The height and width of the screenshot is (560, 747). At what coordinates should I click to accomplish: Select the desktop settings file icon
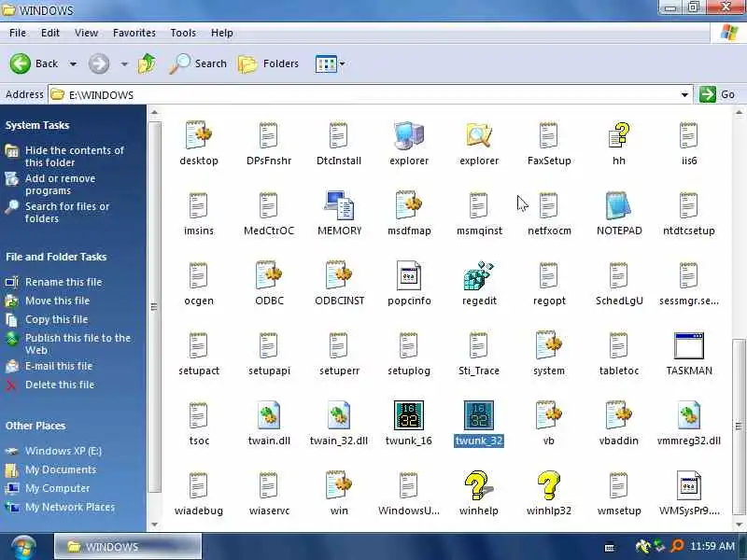click(198, 135)
